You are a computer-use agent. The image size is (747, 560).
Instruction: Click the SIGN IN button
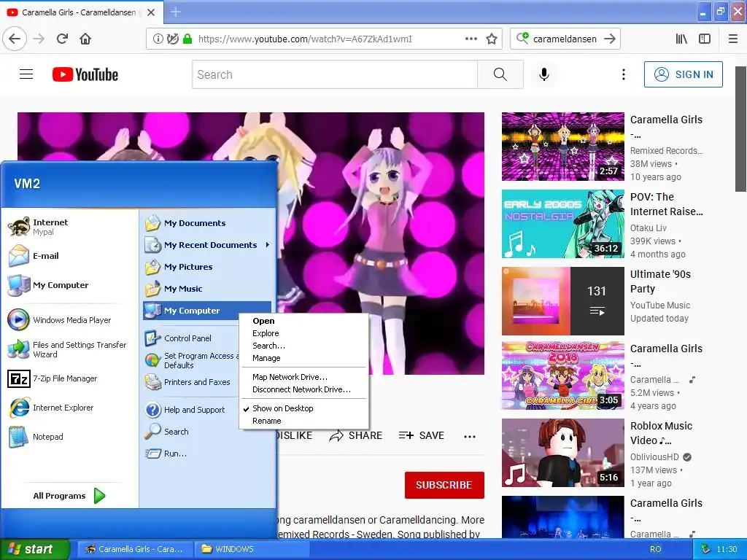click(683, 74)
